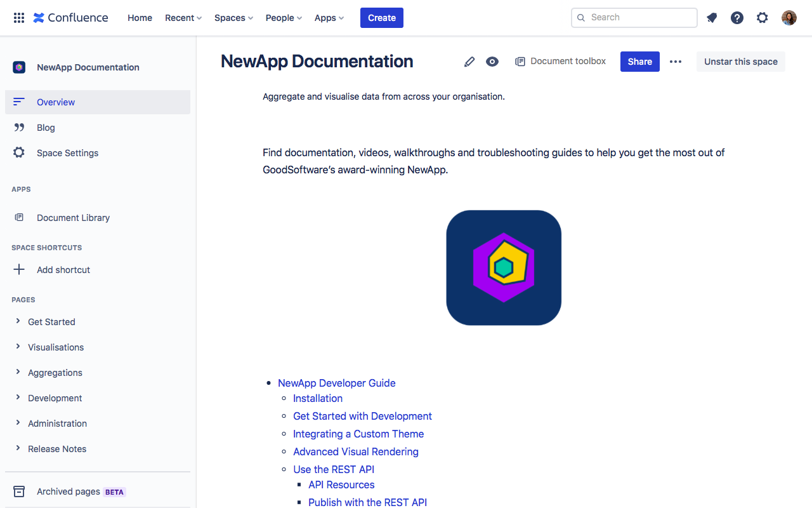812x508 pixels.
Task: Click the blue Create button
Action: tap(382, 18)
